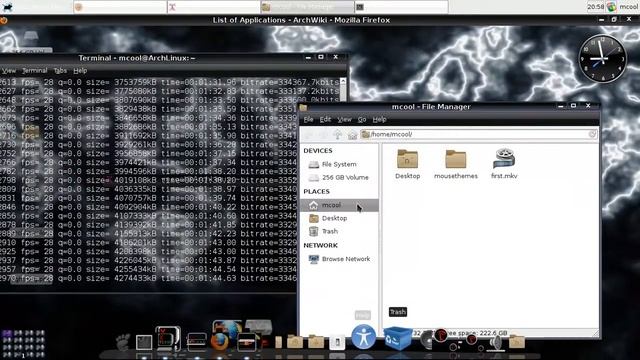This screenshot has width=640, height=360.
Task: Open the mousethemes folder
Action: 456,164
